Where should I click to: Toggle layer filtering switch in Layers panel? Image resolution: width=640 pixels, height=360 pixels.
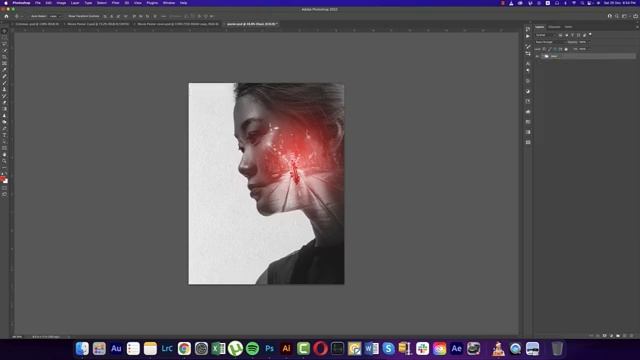[590, 35]
